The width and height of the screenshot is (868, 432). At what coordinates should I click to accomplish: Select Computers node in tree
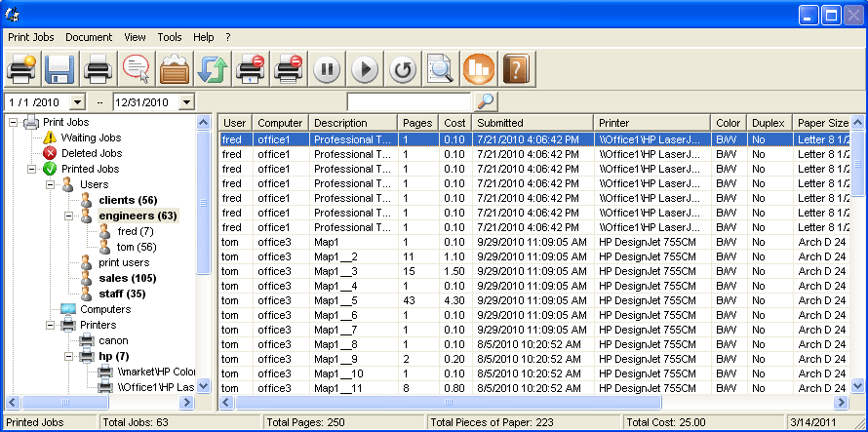(x=105, y=309)
